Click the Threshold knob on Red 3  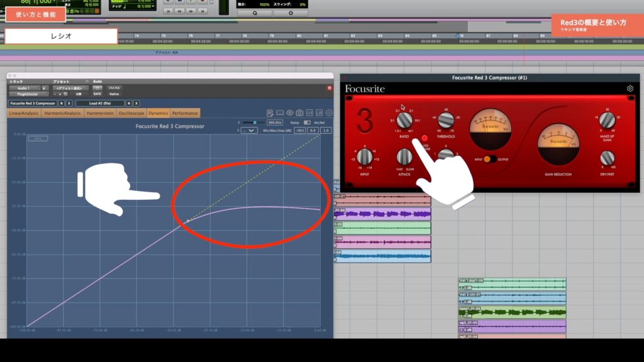tap(446, 120)
